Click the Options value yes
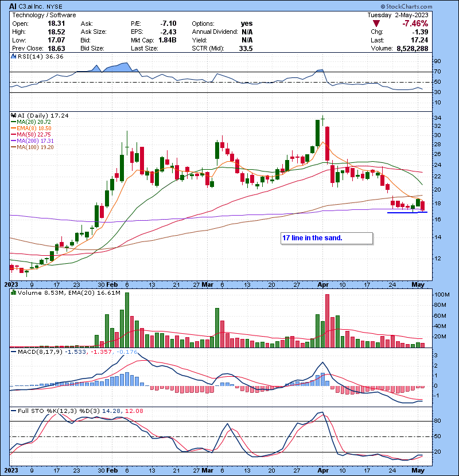 [247, 24]
